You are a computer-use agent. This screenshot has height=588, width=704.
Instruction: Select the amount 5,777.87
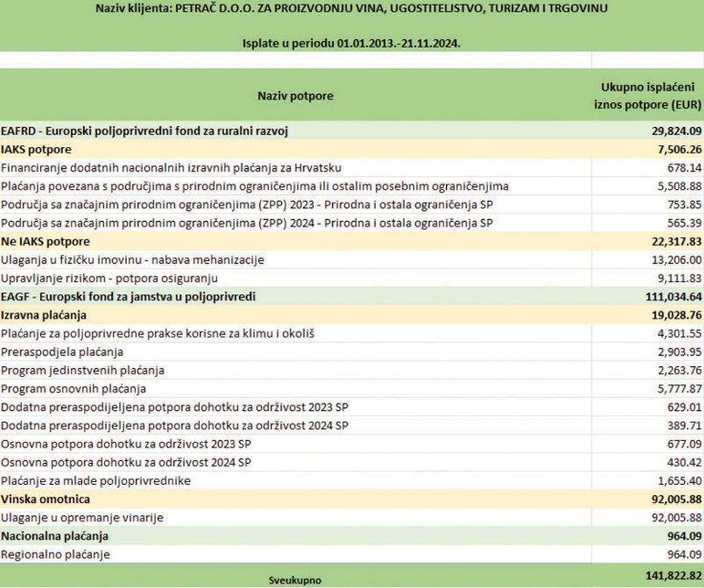pyautogui.click(x=680, y=389)
